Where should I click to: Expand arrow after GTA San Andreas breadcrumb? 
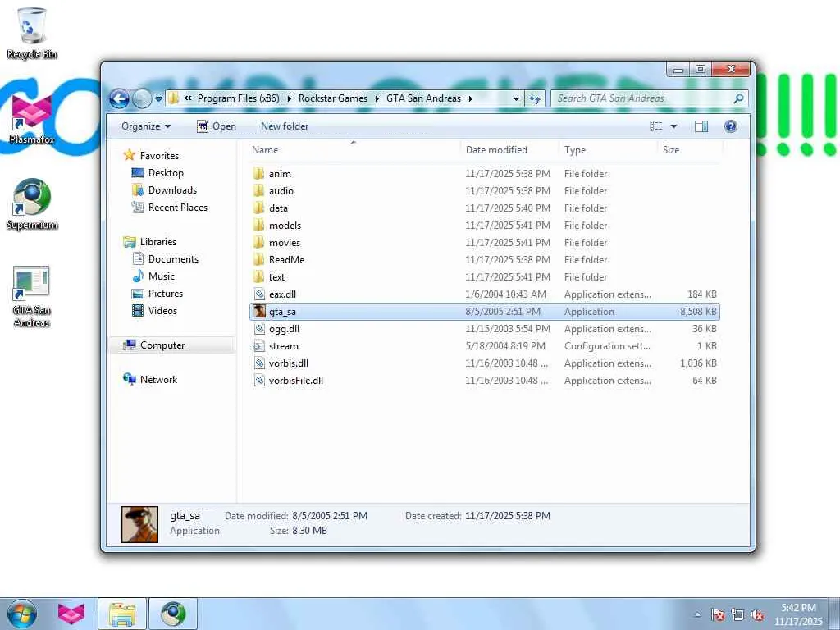pyautogui.click(x=471, y=98)
